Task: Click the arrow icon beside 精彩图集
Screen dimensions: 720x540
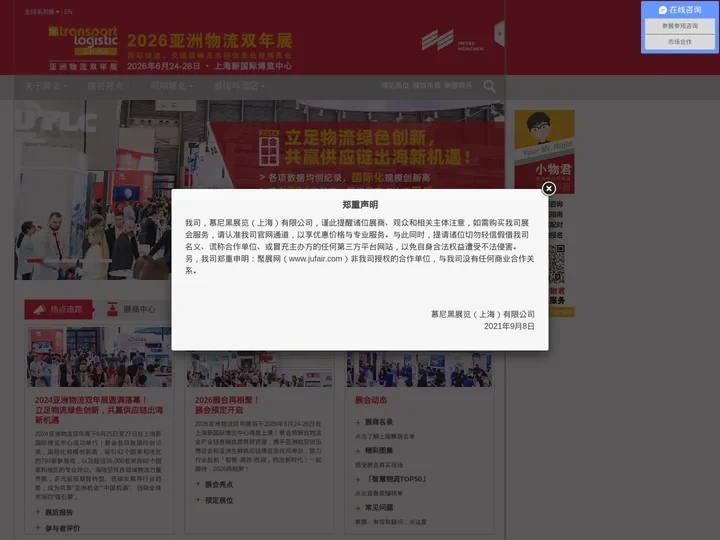Action: (x=358, y=450)
